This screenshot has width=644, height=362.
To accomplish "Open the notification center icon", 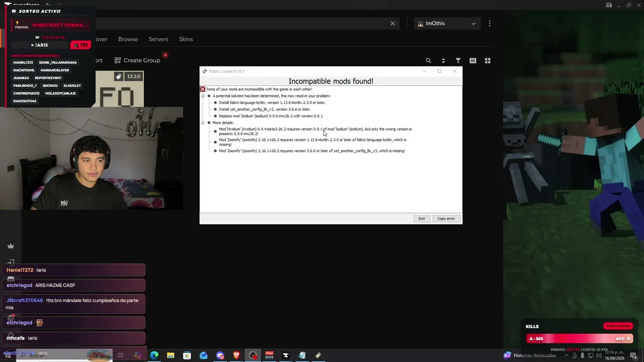I will coord(634,355).
